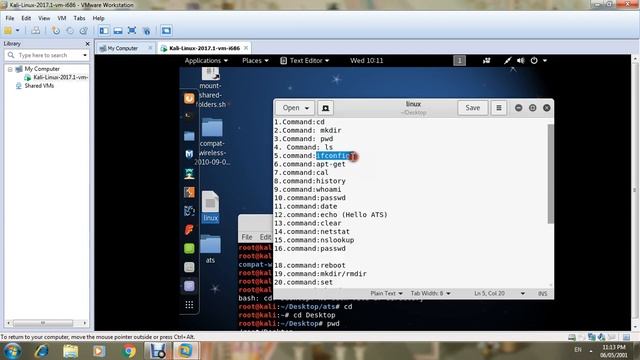Open the Text Editor app menu

[305, 60]
